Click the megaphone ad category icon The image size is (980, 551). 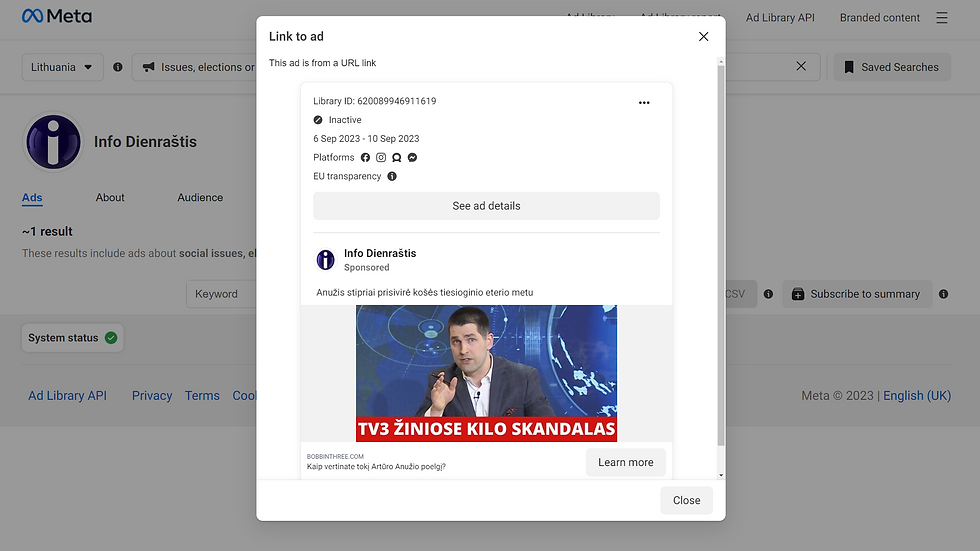click(x=149, y=67)
